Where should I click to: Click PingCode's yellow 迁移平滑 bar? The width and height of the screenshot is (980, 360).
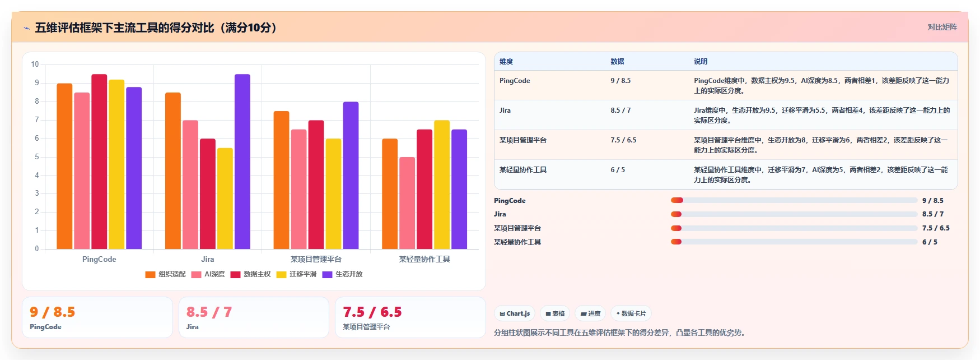pyautogui.click(x=116, y=164)
